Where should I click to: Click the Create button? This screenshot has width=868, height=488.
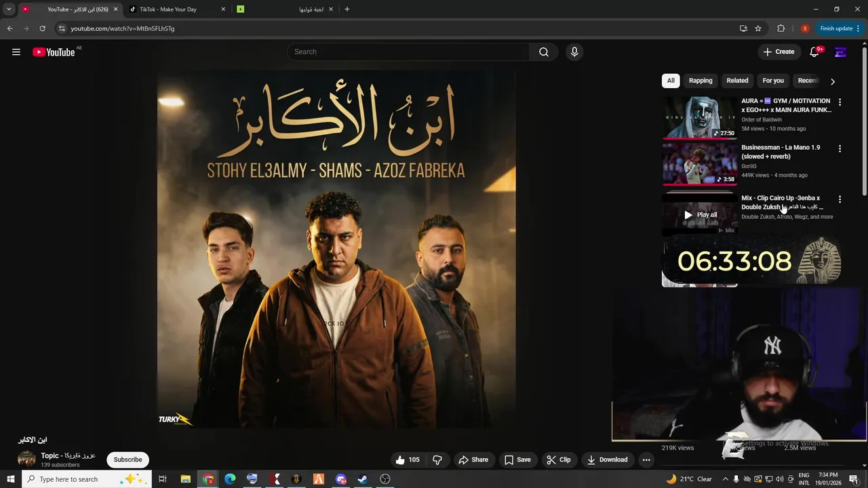(x=778, y=52)
